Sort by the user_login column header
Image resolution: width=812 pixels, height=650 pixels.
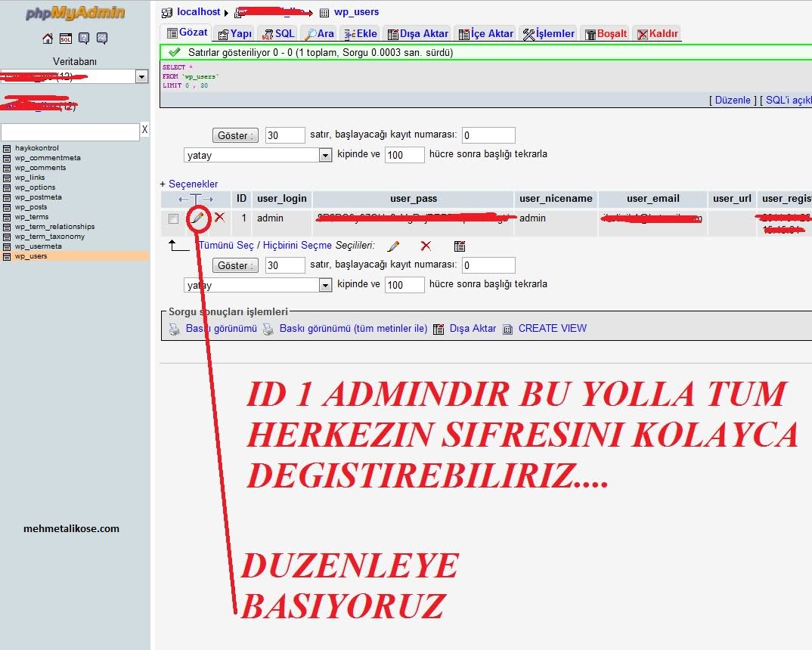(x=282, y=199)
